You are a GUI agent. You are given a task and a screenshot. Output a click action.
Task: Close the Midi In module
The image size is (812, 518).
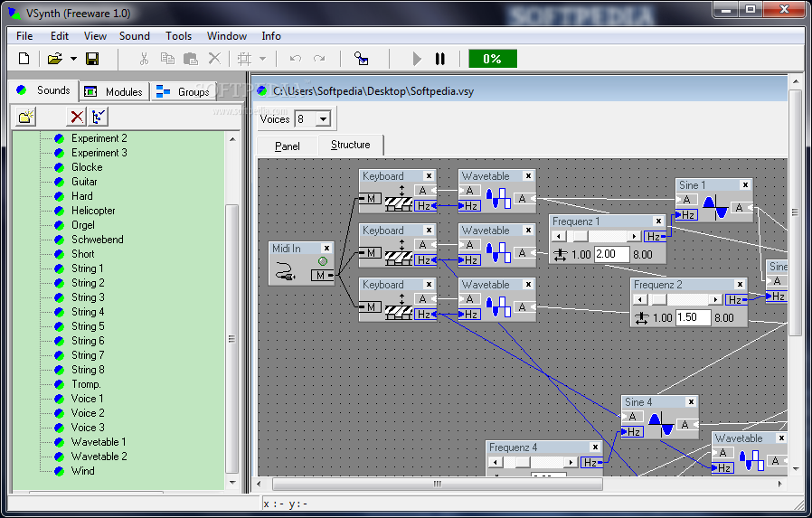pyautogui.click(x=326, y=249)
